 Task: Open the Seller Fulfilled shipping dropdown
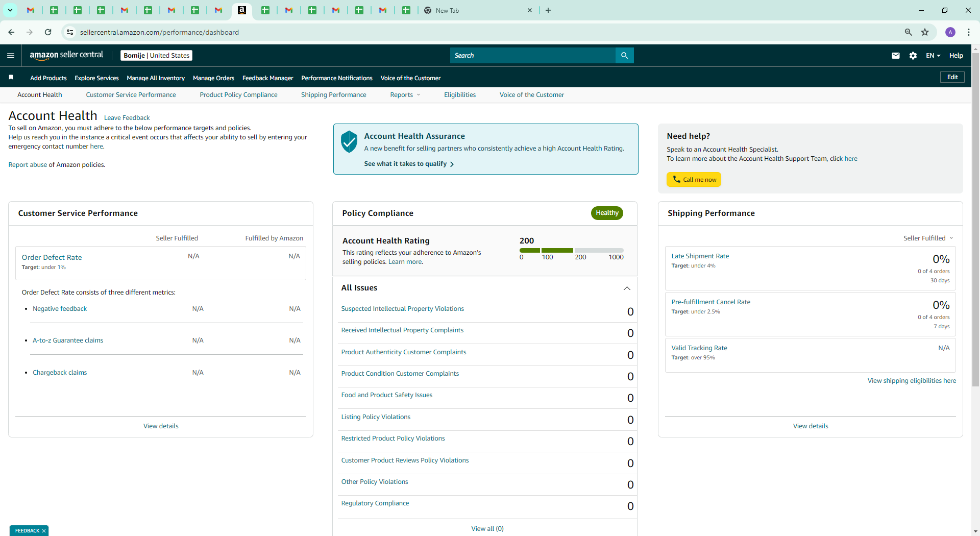(x=928, y=238)
